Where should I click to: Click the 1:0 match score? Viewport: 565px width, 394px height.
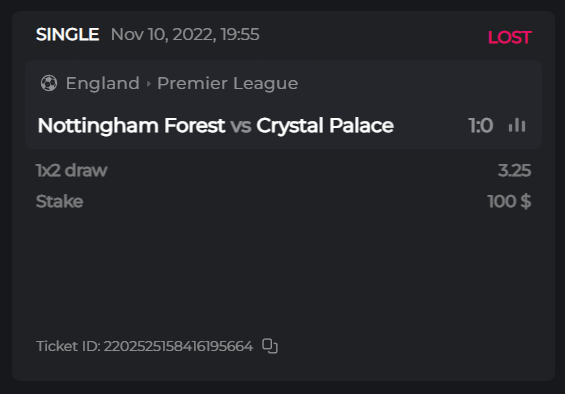[x=480, y=125]
